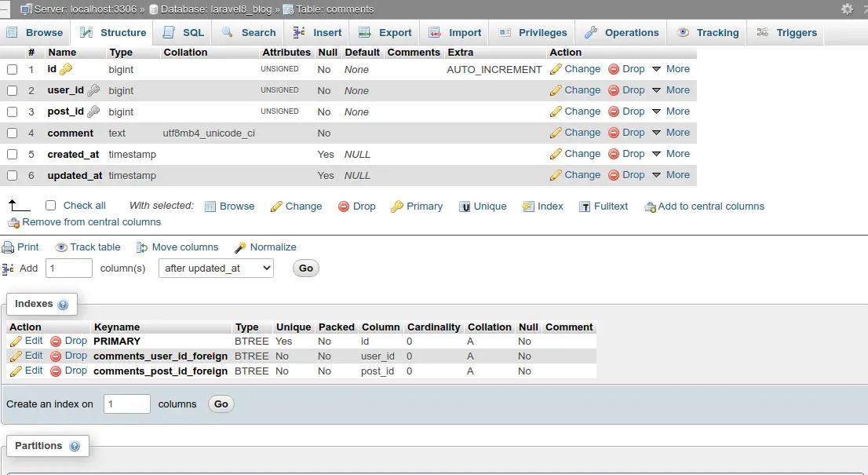This screenshot has height=475, width=868.
Task: Tick the checkbox for the id column
Action: point(12,70)
